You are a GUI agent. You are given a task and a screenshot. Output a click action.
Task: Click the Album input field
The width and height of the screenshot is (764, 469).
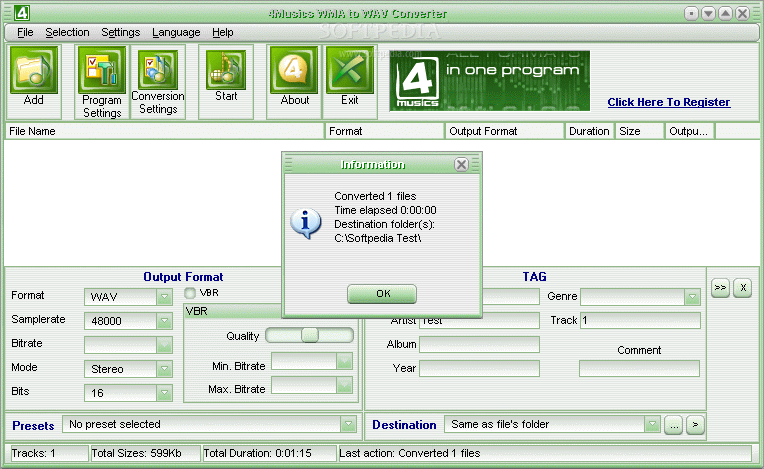479,344
